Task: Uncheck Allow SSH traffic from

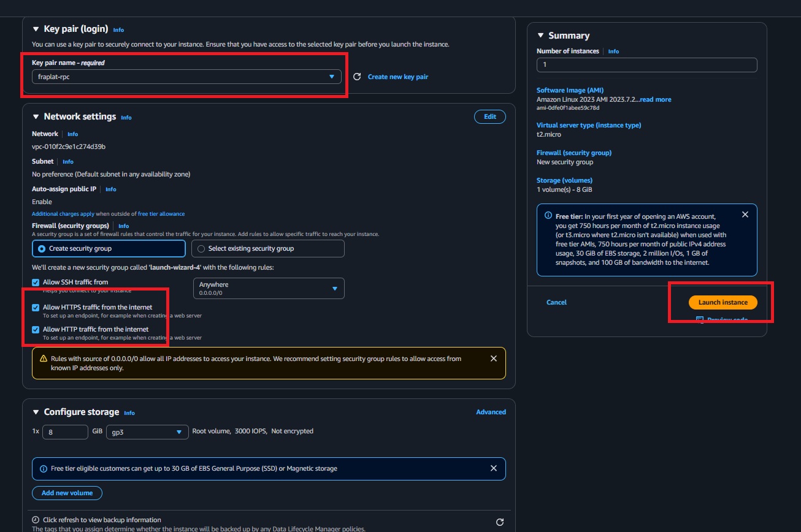Action: click(x=35, y=282)
